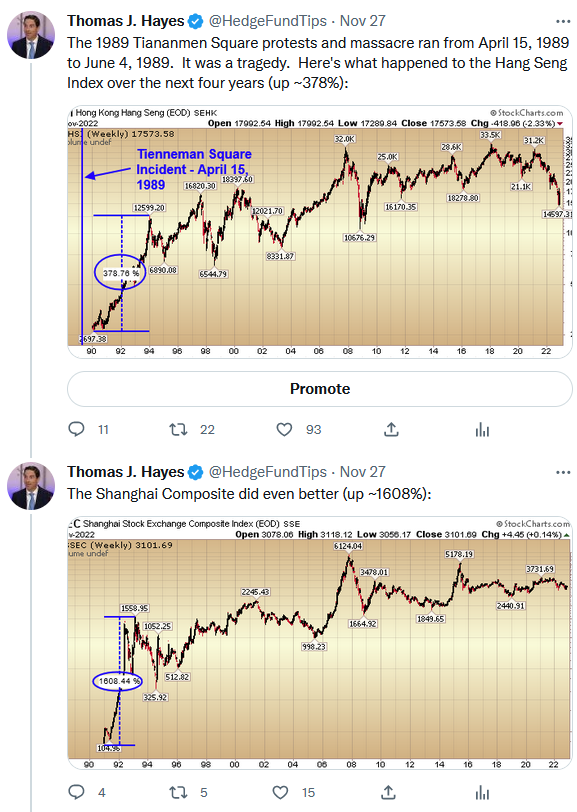Like the Hang Seng Index tweet
Image resolution: width=577 pixels, height=812 pixels.
pyautogui.click(x=284, y=429)
